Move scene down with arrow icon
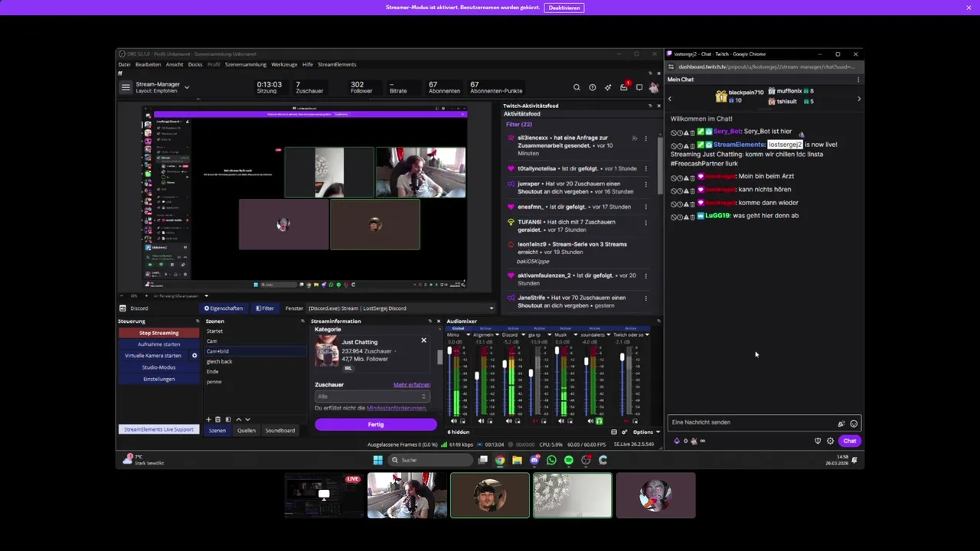This screenshot has height=551, width=980. coord(247,419)
